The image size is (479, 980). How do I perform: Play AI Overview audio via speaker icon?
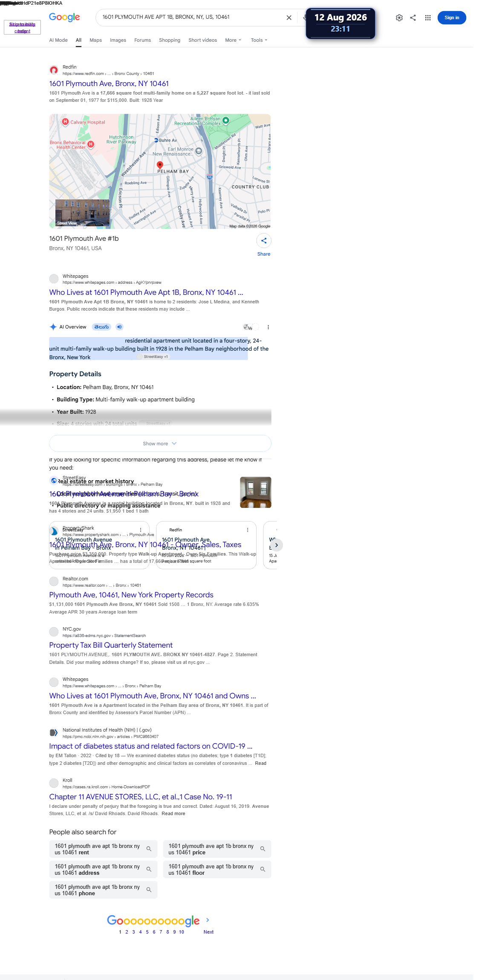tap(119, 327)
